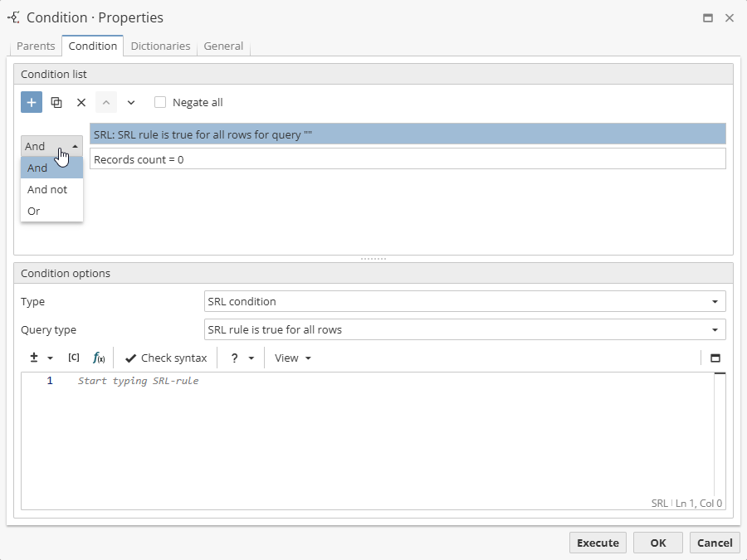The height and width of the screenshot is (560, 747).
Task: Delete the selected condition
Action: click(81, 102)
